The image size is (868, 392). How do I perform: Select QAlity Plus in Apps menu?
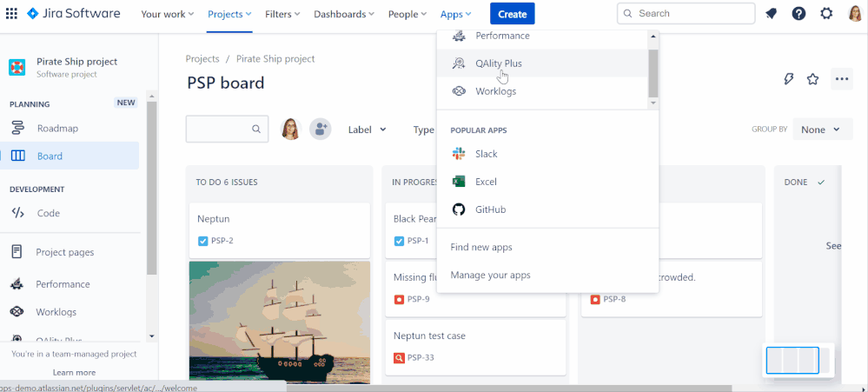pos(542,63)
